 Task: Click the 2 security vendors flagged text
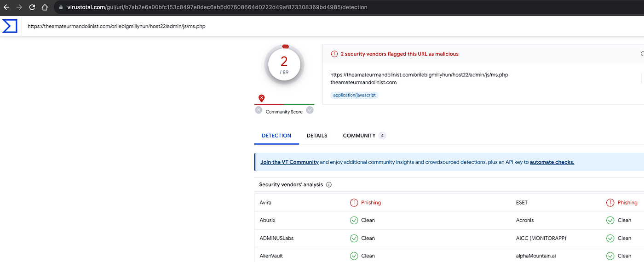[x=400, y=54]
